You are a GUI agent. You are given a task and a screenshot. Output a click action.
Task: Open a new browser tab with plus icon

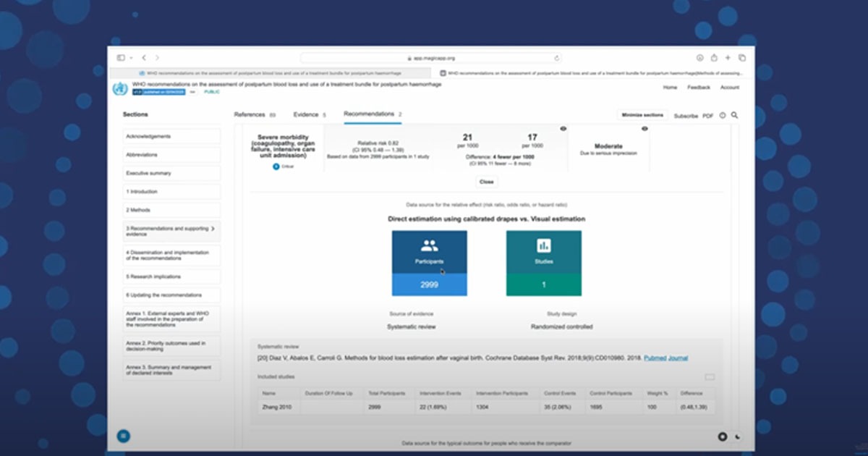click(x=728, y=58)
